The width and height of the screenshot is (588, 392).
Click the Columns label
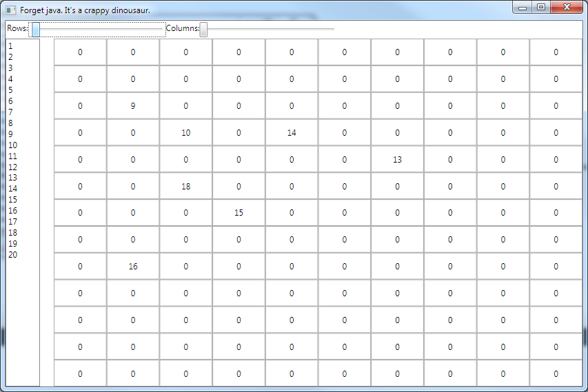183,28
